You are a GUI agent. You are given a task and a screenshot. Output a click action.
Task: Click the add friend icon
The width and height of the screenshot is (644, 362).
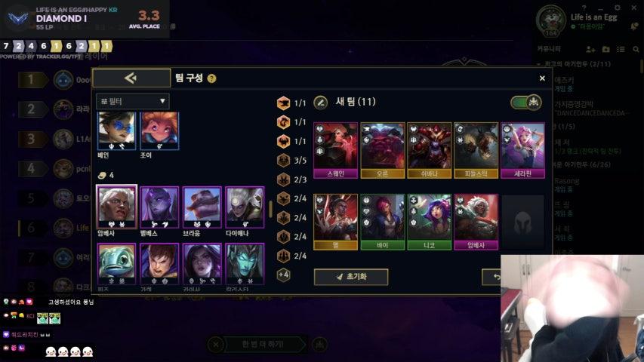[x=590, y=49]
